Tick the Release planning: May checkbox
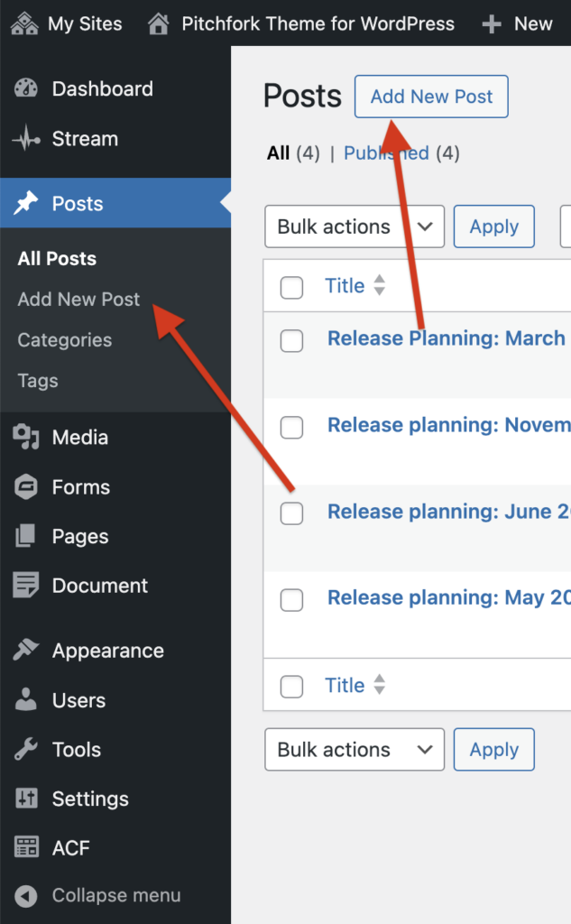571x924 pixels. pyautogui.click(x=291, y=600)
